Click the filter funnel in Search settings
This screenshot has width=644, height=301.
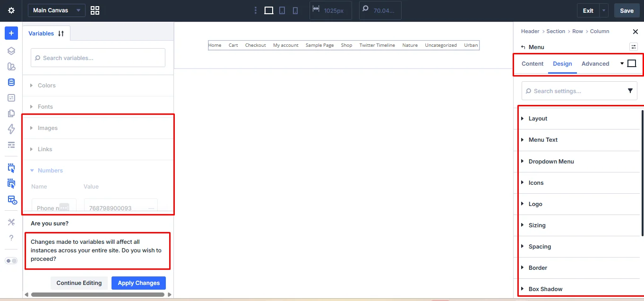click(x=630, y=91)
